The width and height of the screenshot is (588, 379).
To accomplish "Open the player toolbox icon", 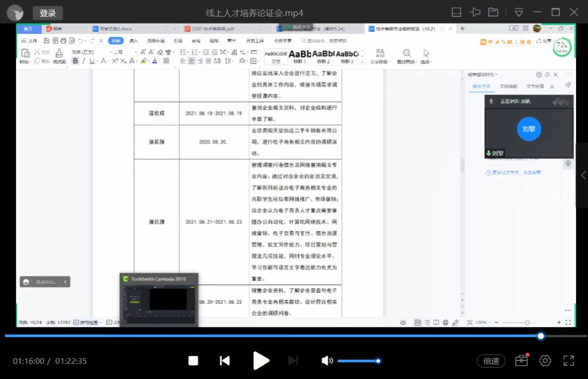I will [x=521, y=360].
